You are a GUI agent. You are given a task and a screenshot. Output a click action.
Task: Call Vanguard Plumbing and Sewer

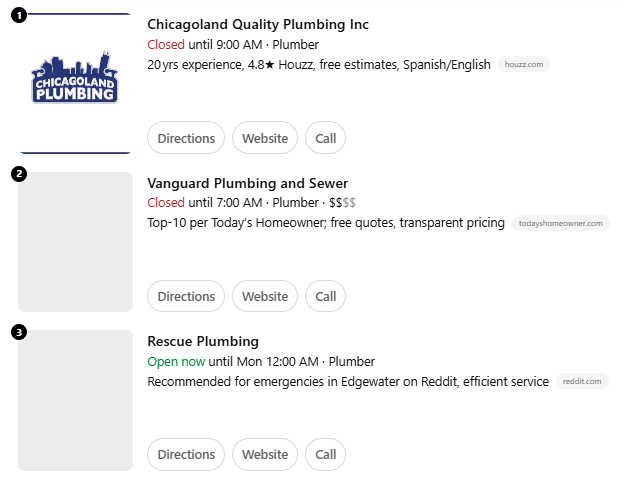(x=325, y=296)
